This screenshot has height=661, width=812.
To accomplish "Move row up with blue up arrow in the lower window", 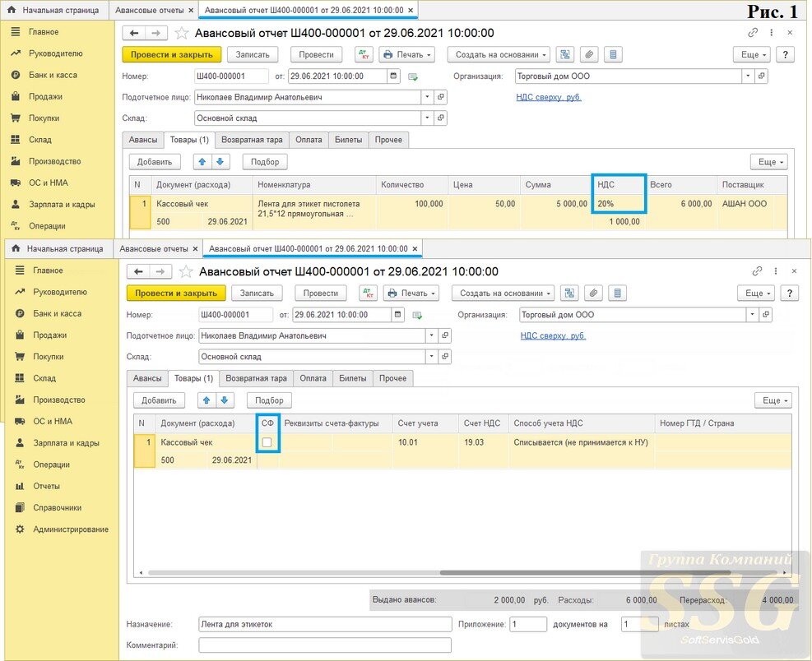I will click(x=206, y=400).
